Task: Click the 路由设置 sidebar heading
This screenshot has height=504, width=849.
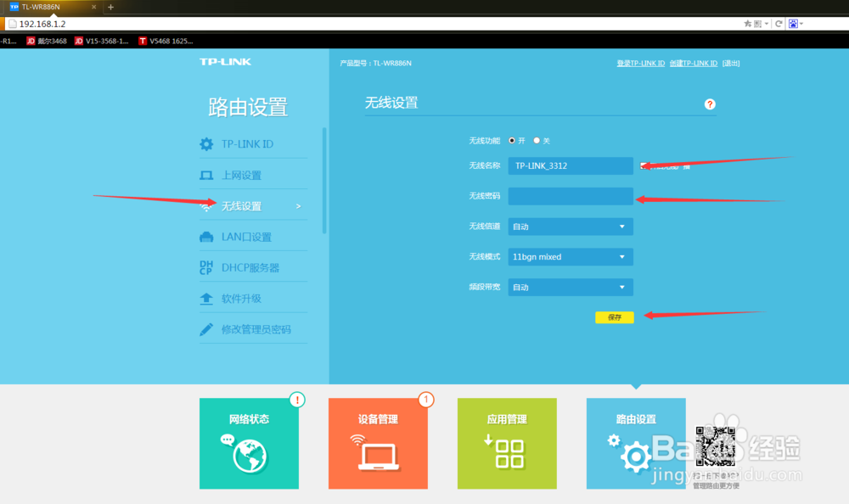Action: pyautogui.click(x=248, y=107)
